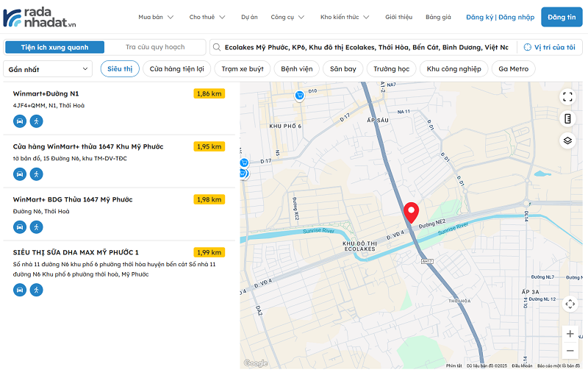Click walking icon for SIÊU THỊ SỮA DHA MAX
This screenshot has height=378, width=588.
tap(36, 290)
